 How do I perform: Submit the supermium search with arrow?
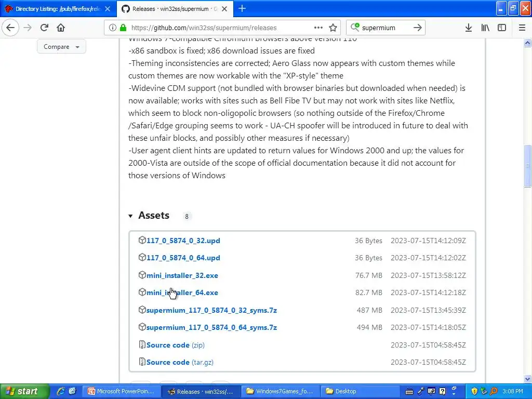tap(418, 28)
